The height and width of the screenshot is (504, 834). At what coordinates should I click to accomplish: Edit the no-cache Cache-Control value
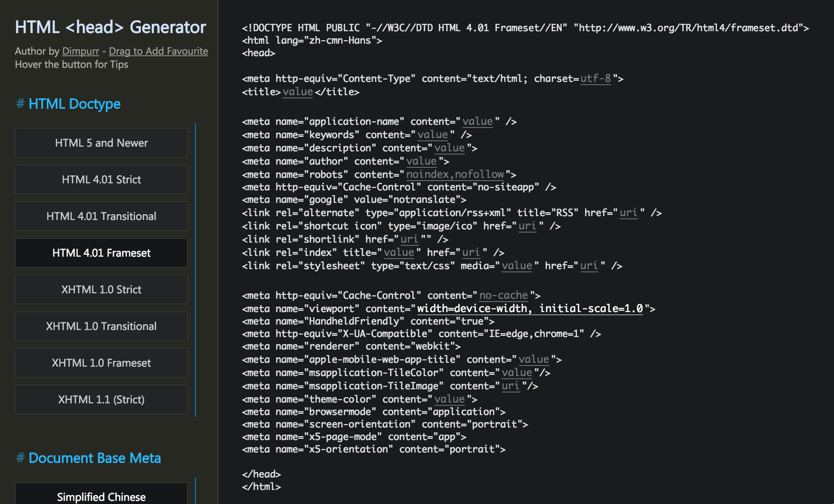[x=503, y=295]
